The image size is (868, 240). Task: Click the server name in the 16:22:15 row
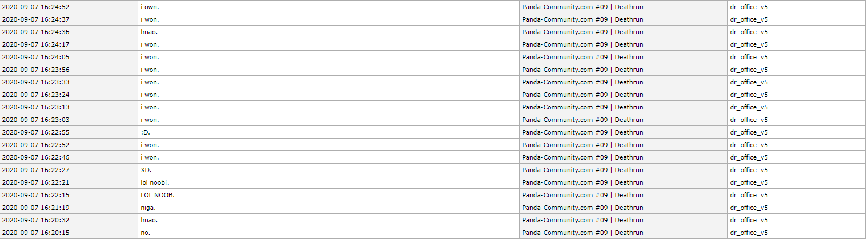(x=582, y=195)
